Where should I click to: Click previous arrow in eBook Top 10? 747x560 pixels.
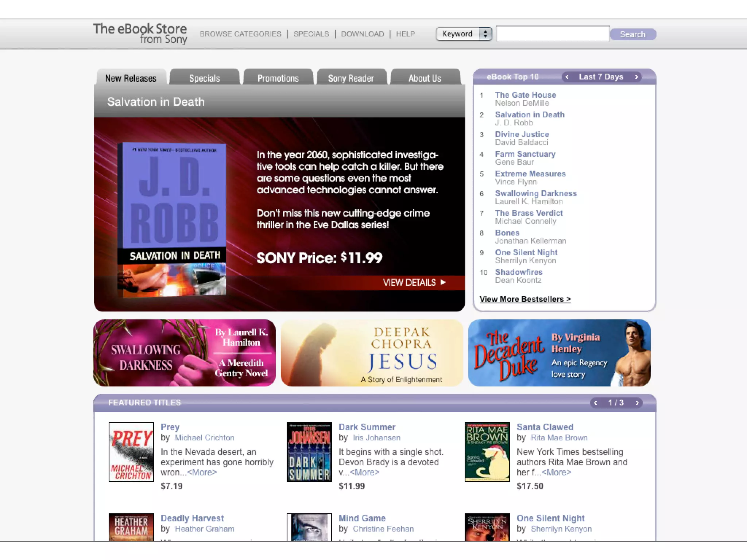point(567,77)
